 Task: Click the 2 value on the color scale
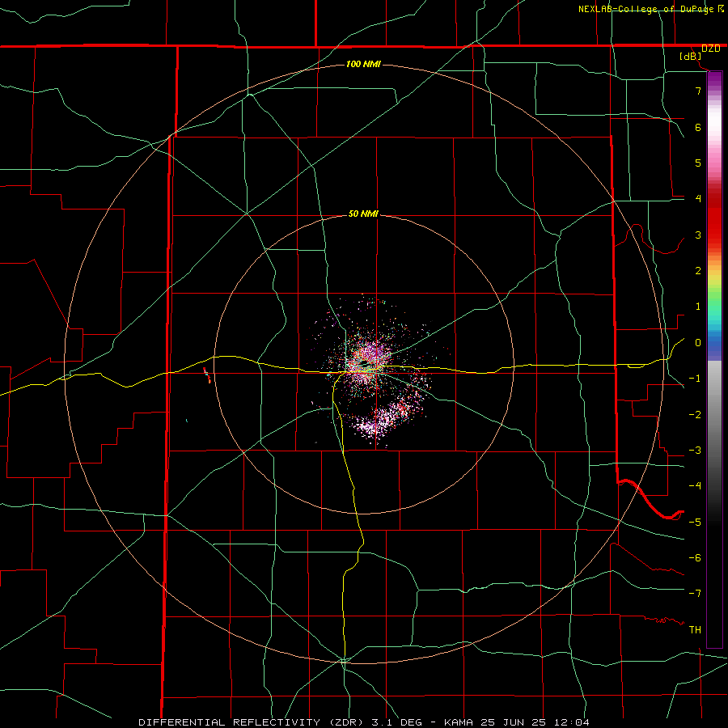698,271
